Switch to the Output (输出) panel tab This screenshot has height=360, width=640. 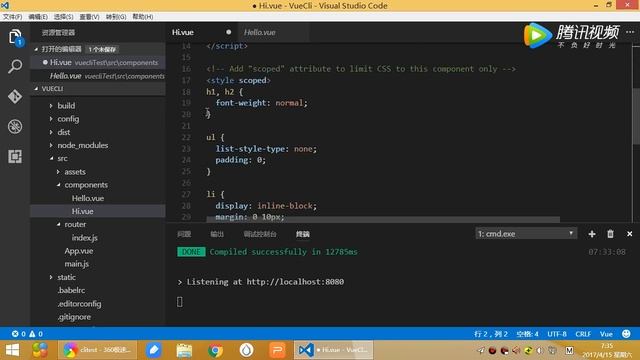click(217, 234)
